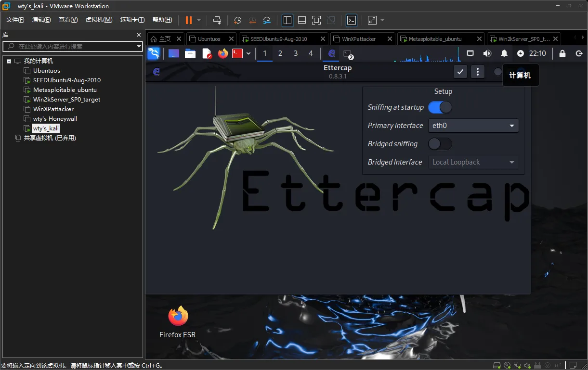Open the 文件(F) menu
The width and height of the screenshot is (588, 370).
tap(15, 20)
